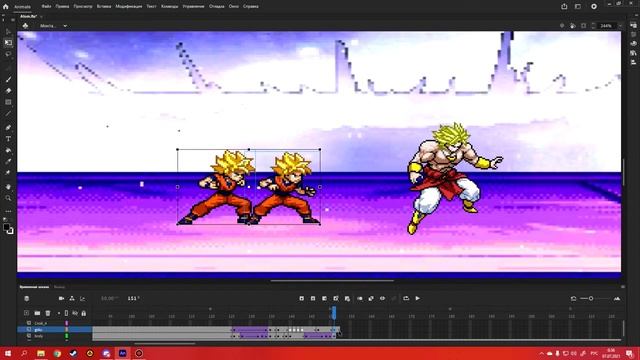Toggle loop playback in timeline

(406, 298)
